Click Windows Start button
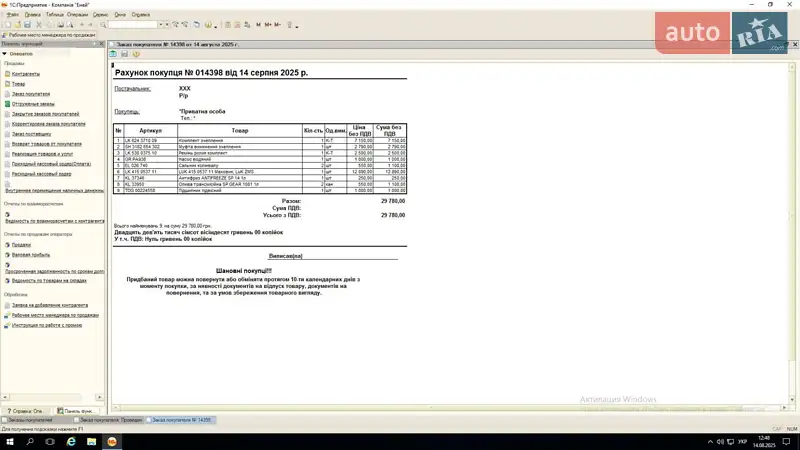This screenshot has height=450, width=800. pyautogui.click(x=9, y=441)
